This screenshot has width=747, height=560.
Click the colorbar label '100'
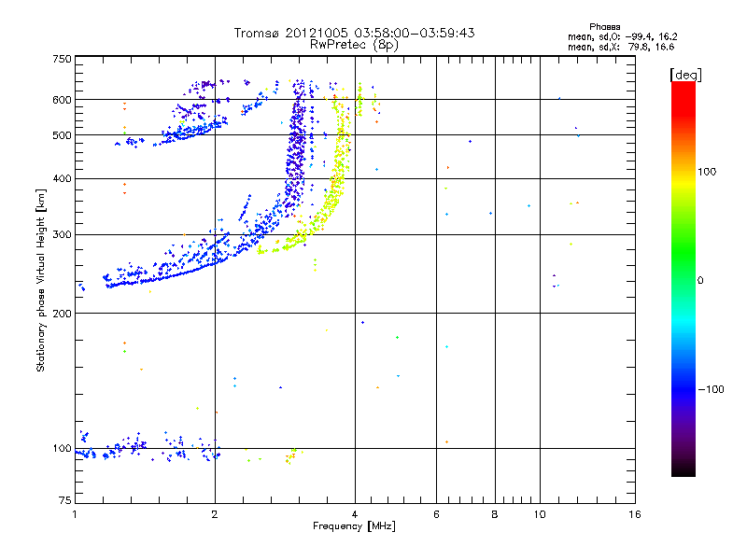tap(707, 172)
